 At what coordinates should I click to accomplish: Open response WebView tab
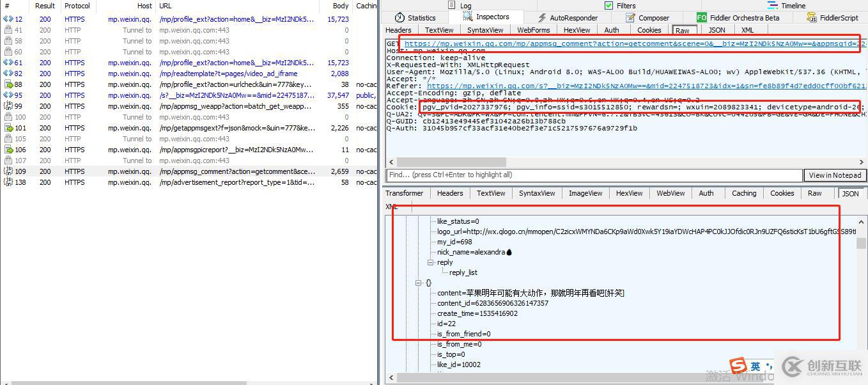(x=670, y=193)
